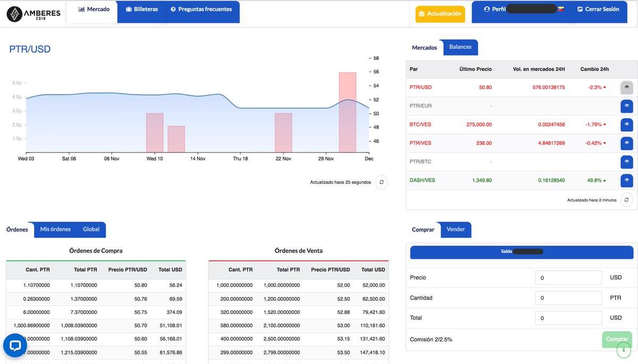638x364 pixels.
Task: Open the live chat bubble icon
Action: click(15, 346)
